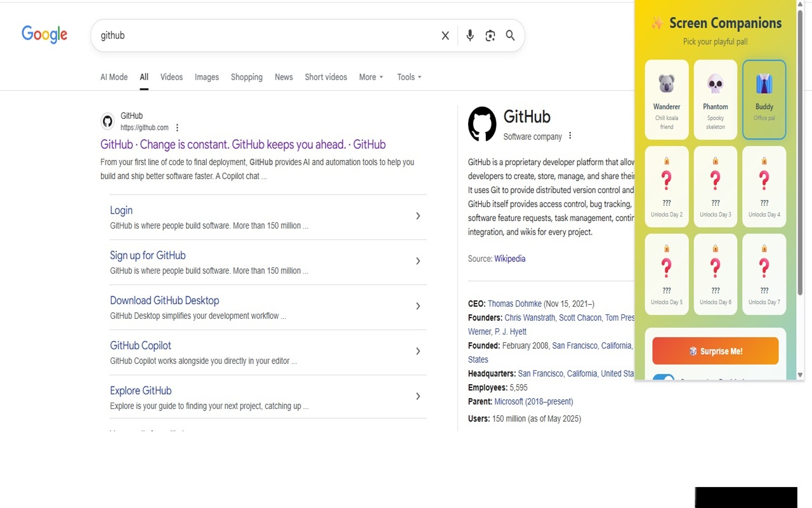Open the Sign up for GitHub sitelink
This screenshot has width=812, height=508.
pos(148,255)
